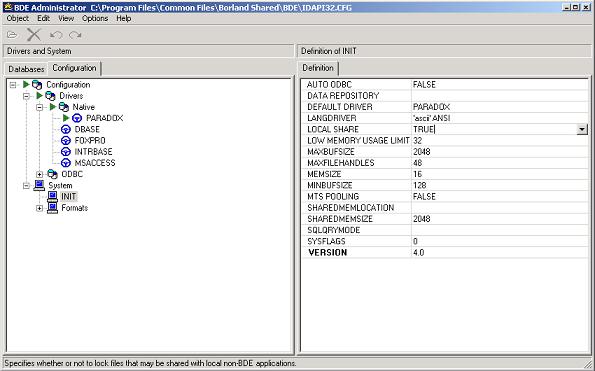
Task: Click the SYSFLAGS value 0
Action: point(415,241)
